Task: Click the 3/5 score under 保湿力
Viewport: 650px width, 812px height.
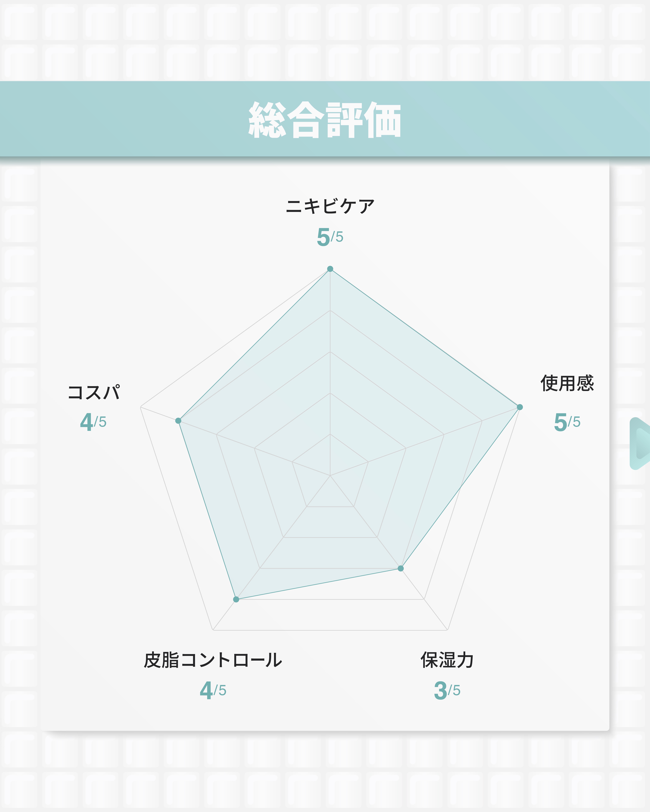Action: tap(447, 690)
